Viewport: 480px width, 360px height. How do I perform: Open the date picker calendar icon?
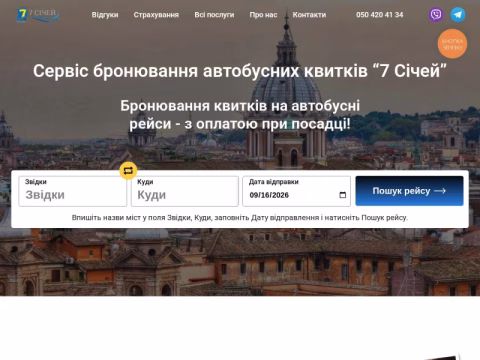point(342,195)
